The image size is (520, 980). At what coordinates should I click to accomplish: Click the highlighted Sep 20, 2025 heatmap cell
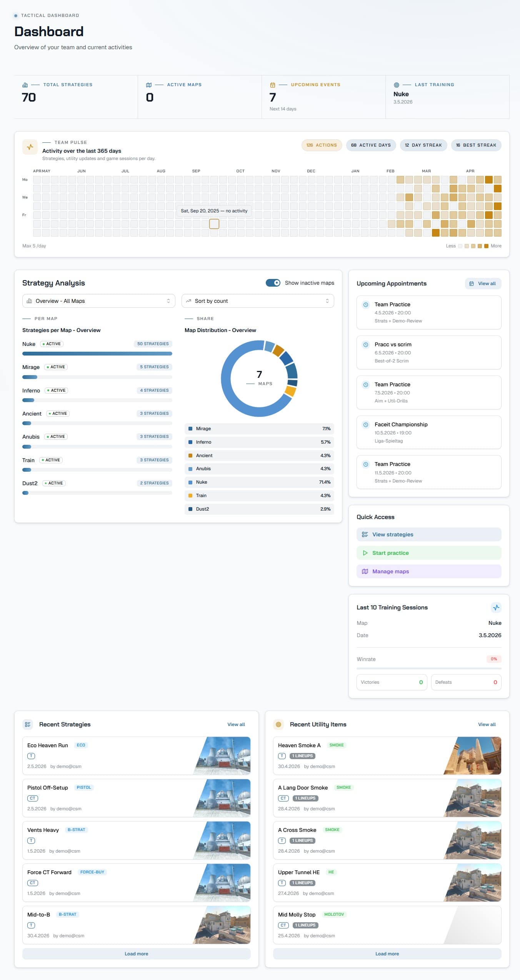[x=214, y=224]
